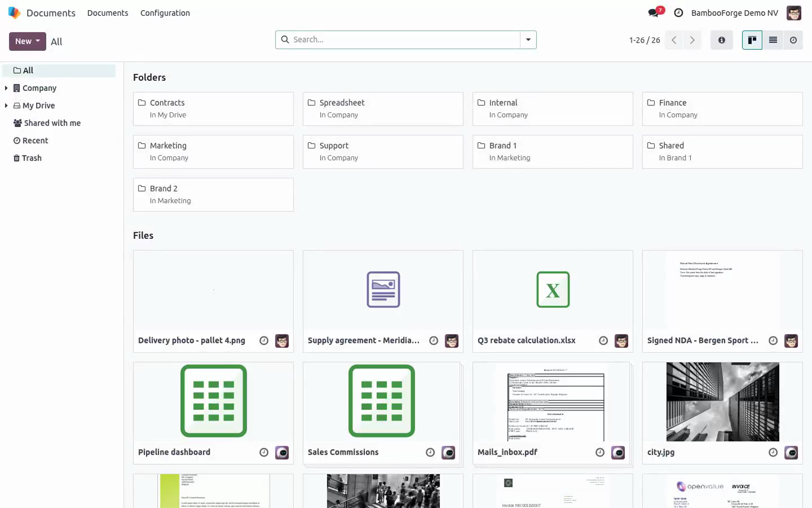812x508 pixels.
Task: Click the Documents app logo
Action: pyautogui.click(x=14, y=13)
